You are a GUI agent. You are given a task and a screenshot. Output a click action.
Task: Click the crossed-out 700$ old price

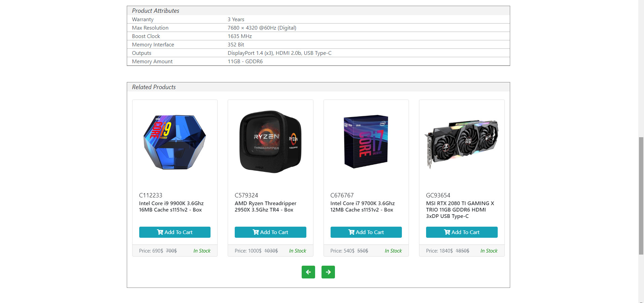click(171, 251)
